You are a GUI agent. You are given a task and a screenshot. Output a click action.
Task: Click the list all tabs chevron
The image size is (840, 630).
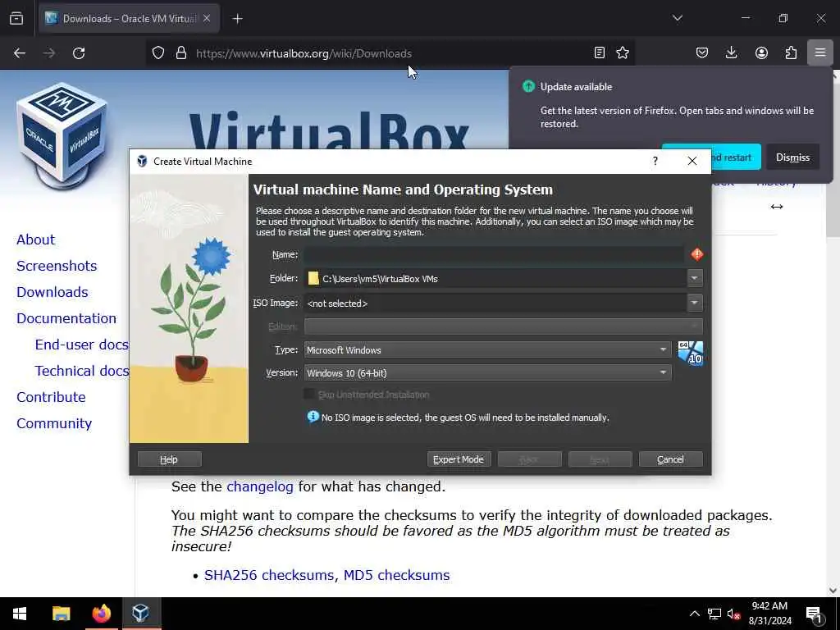[x=677, y=18]
